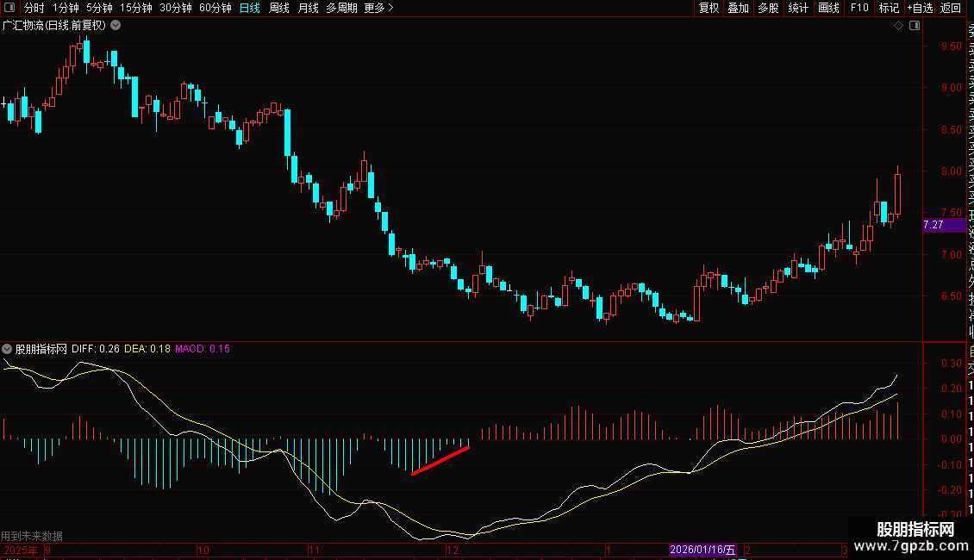Image resolution: width=974 pixels, height=560 pixels.
Task: Switch to 周线 weekly view
Action: coord(279,8)
